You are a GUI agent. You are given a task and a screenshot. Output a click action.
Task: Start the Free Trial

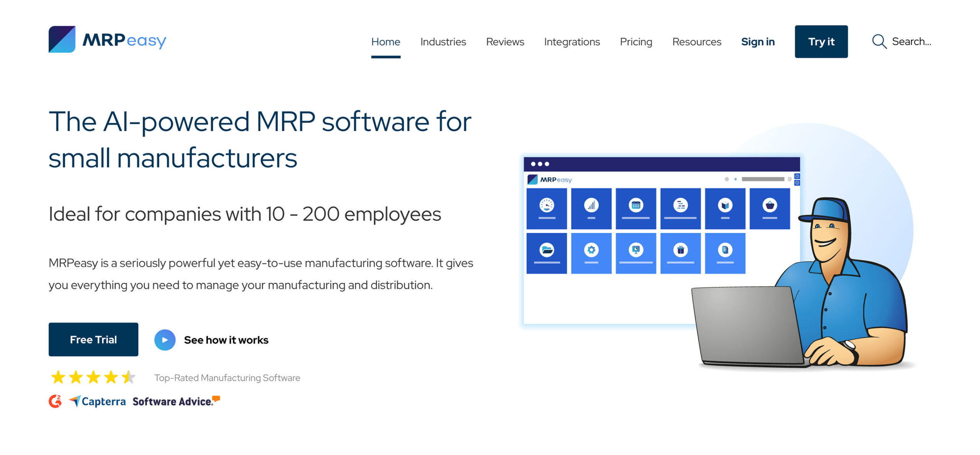tap(93, 339)
